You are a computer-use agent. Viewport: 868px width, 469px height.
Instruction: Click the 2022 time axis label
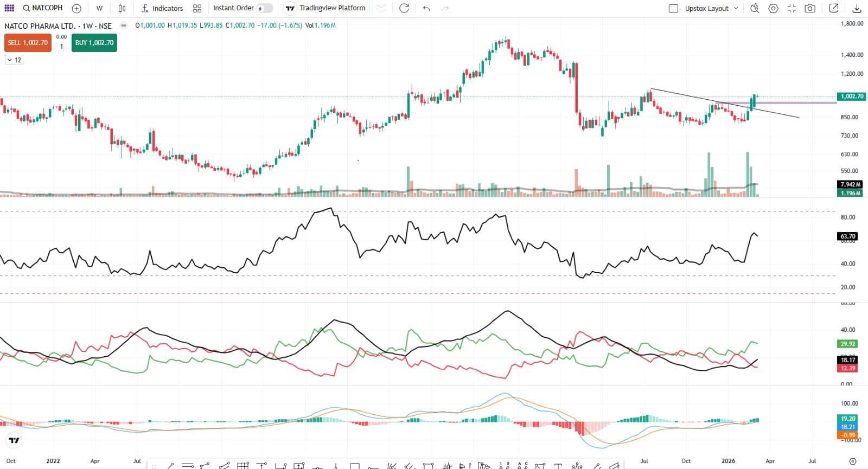pos(53,461)
